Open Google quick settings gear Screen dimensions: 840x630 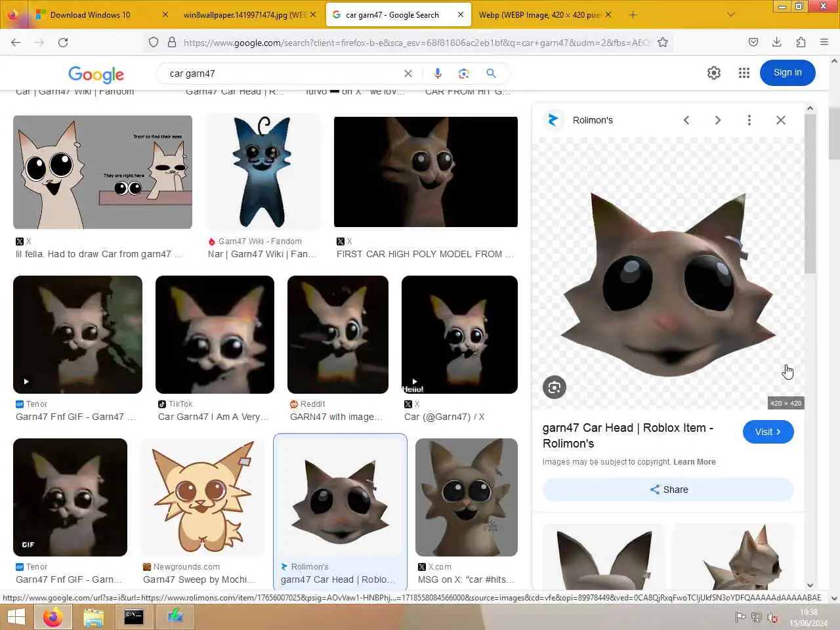(x=714, y=73)
